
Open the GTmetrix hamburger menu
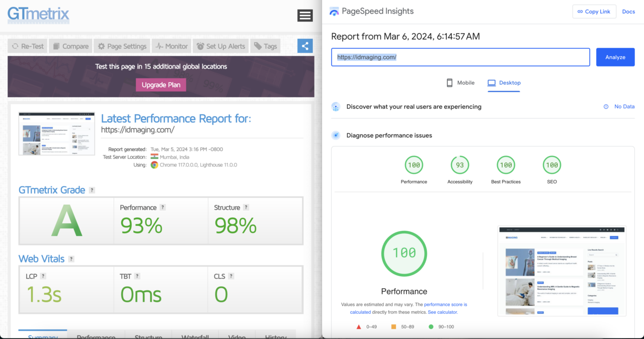click(305, 16)
